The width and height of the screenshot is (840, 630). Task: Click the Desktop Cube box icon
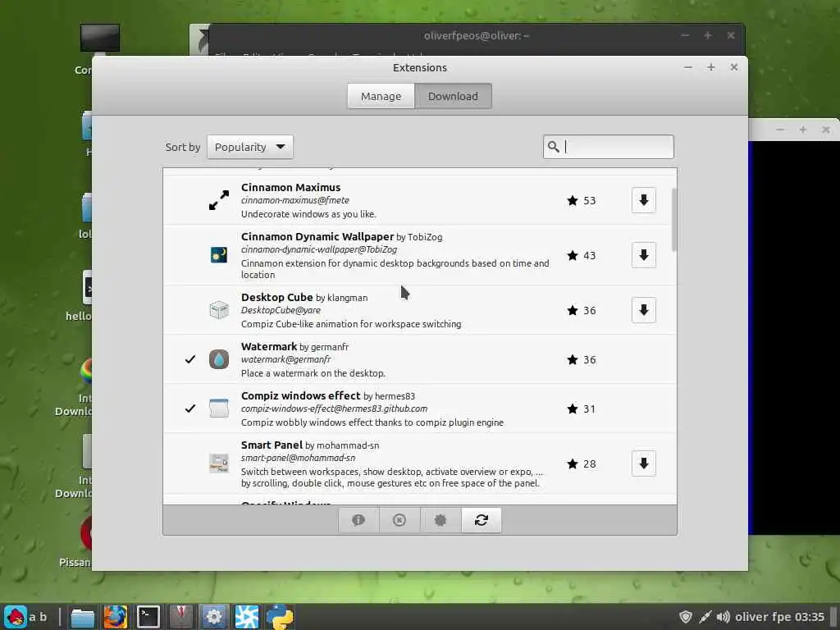click(x=218, y=310)
